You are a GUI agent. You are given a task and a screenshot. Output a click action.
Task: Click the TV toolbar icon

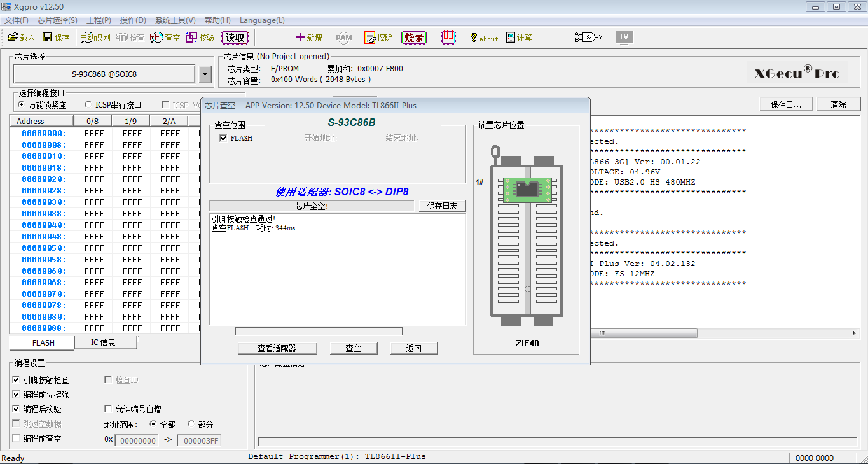[x=624, y=37]
